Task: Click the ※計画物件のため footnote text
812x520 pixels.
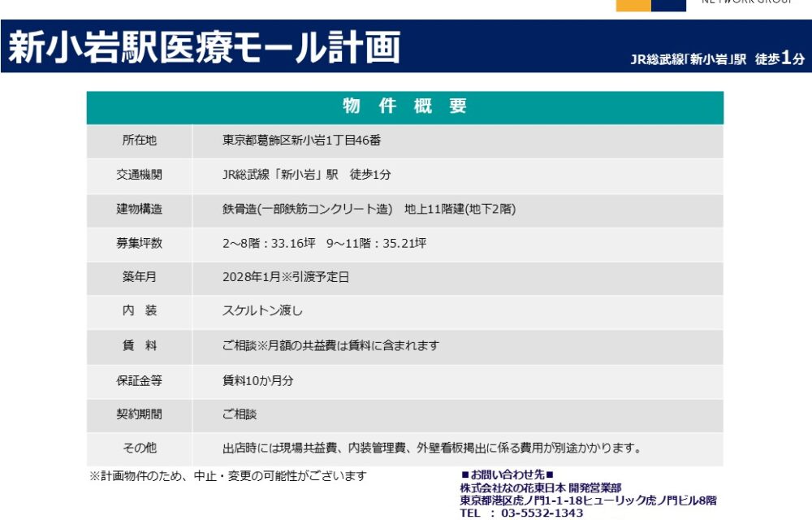Action: [227, 476]
